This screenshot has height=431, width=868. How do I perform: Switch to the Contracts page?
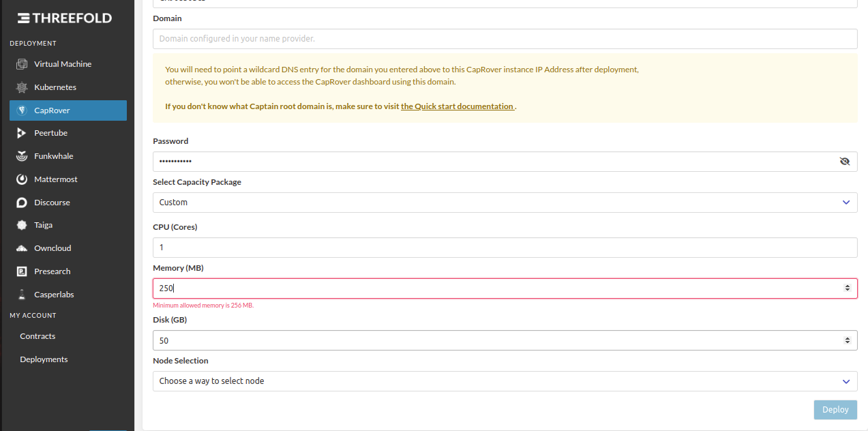(x=38, y=336)
